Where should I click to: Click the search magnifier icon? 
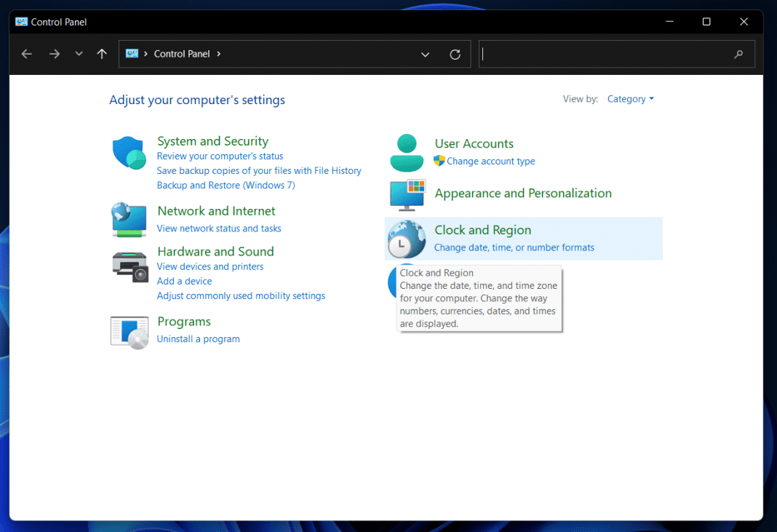(x=738, y=54)
